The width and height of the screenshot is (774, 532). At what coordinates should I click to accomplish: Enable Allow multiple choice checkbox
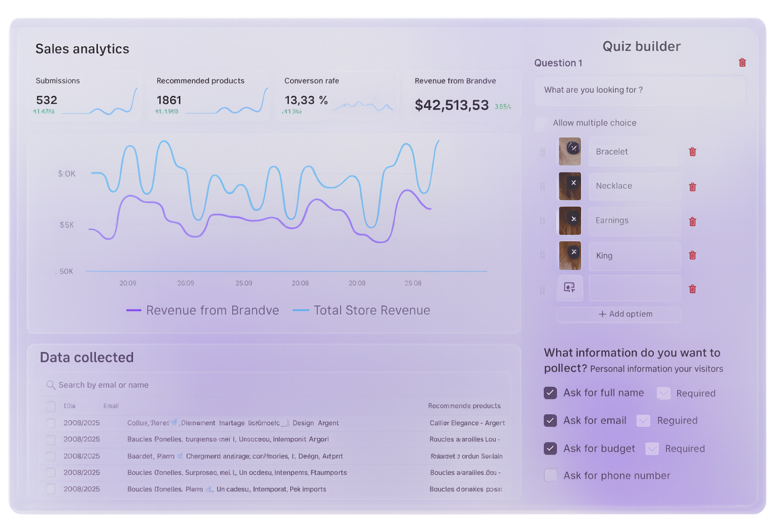coord(541,123)
